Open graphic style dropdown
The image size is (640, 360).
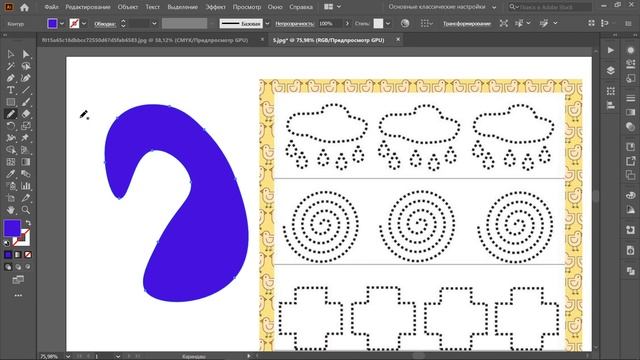[x=388, y=24]
